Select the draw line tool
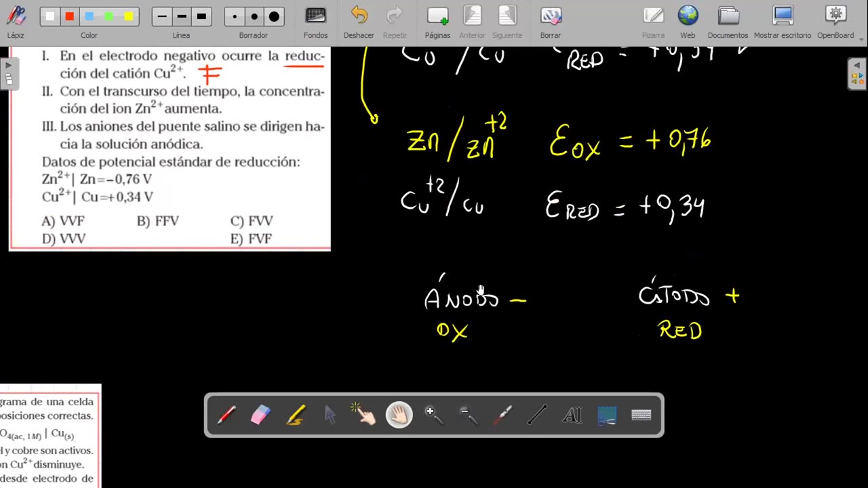This screenshot has width=868, height=488. click(538, 415)
